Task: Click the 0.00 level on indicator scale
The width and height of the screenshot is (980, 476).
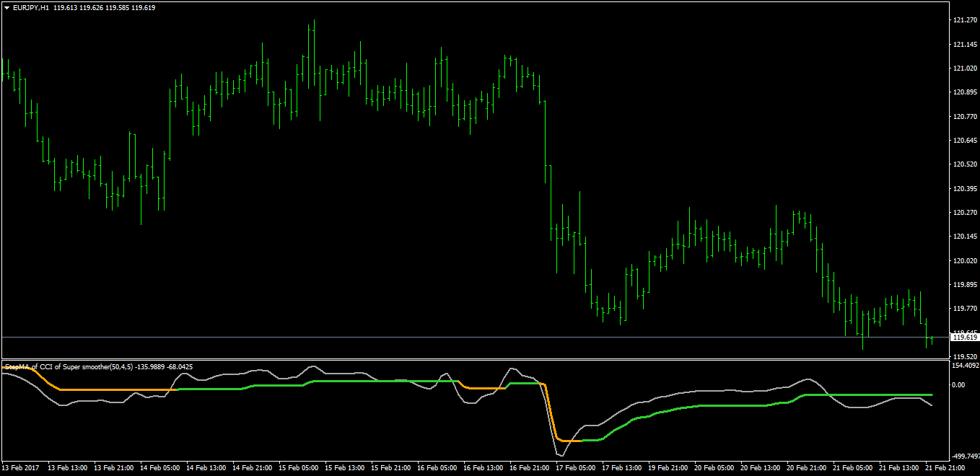Action: tap(960, 383)
